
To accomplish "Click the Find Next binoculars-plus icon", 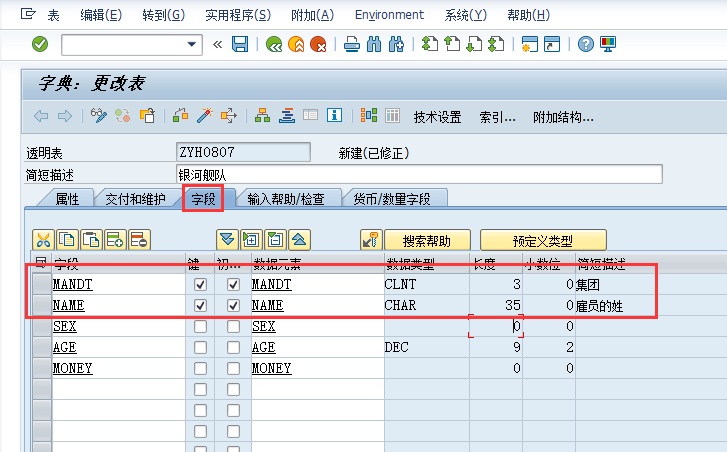I will click(396, 45).
